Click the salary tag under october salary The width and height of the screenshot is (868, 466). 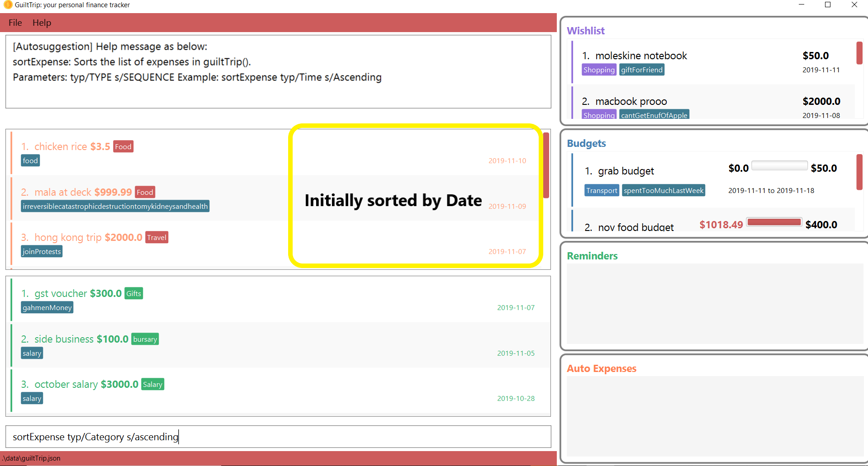32,398
